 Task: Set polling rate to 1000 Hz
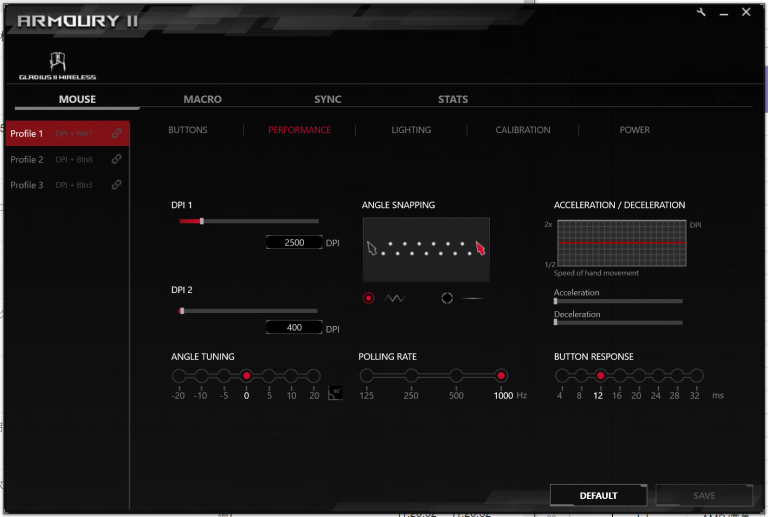click(501, 376)
